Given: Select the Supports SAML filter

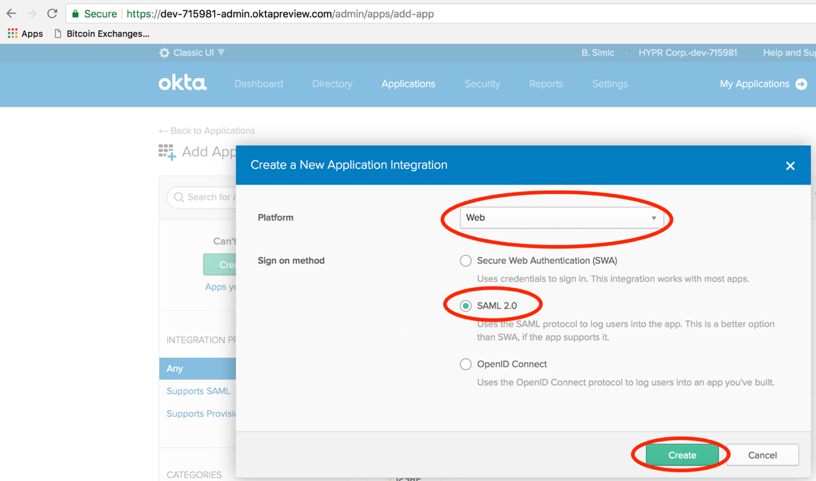Looking at the screenshot, I should click(x=198, y=391).
